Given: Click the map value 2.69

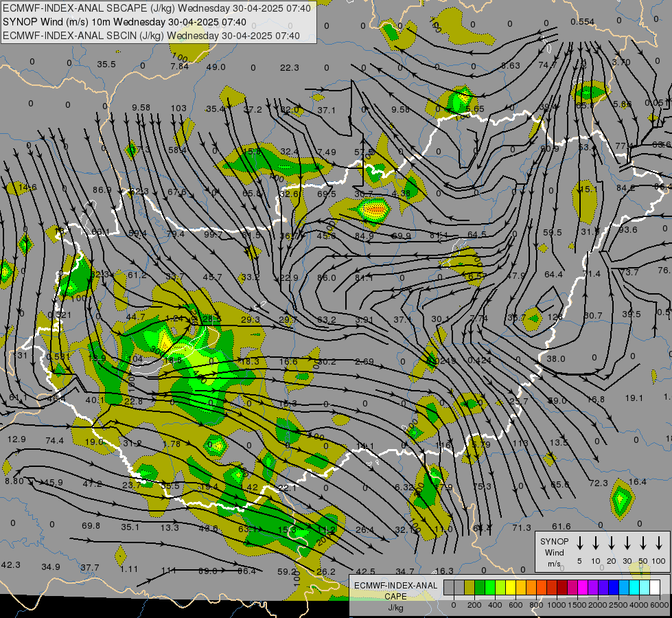Looking at the screenshot, I should (364, 362).
